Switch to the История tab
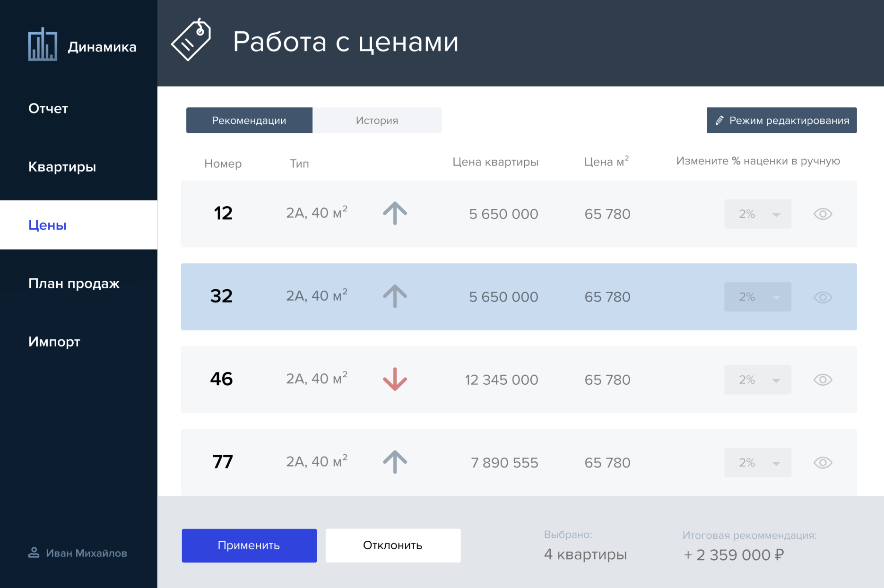The image size is (884, 588). [377, 121]
